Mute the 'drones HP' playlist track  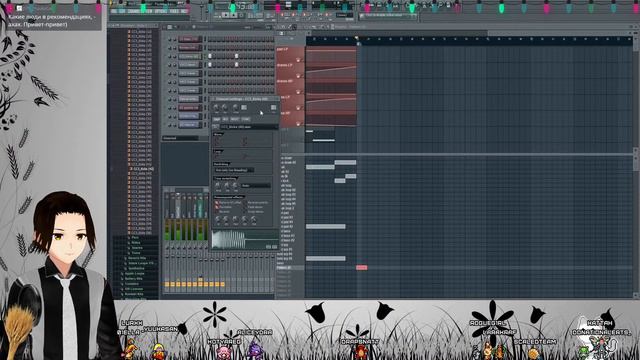point(298,91)
